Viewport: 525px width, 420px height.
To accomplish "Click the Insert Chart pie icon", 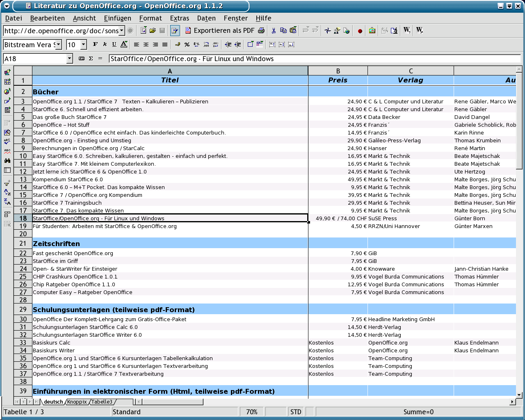I will pyautogui.click(x=7, y=91).
